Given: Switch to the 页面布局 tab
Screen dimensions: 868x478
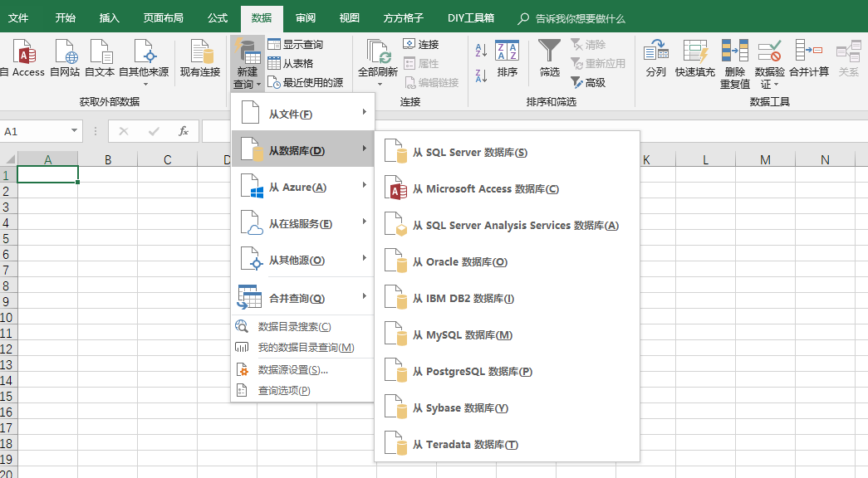Looking at the screenshot, I should click(x=164, y=18).
